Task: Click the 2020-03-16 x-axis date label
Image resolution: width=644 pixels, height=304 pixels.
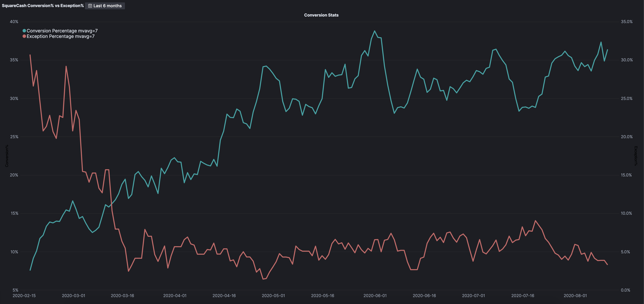Action: tap(122, 296)
